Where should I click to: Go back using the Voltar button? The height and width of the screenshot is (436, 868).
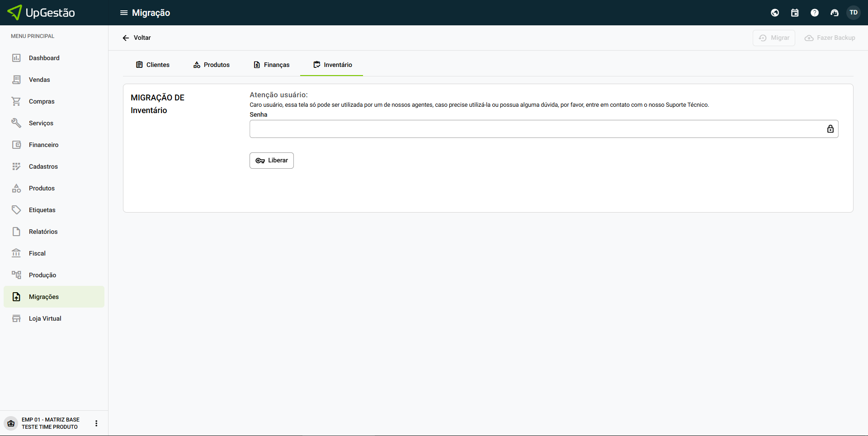point(137,38)
